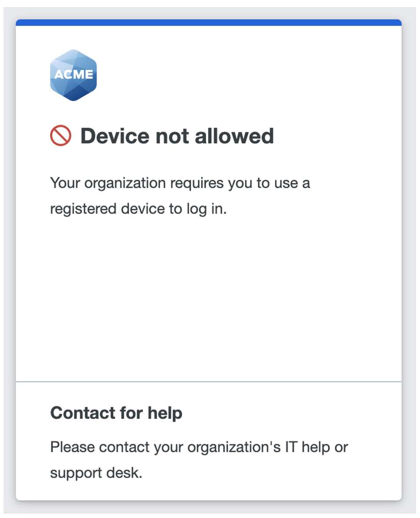
Task: Click the line "Your organization requires you to use a"
Action: coord(180,183)
